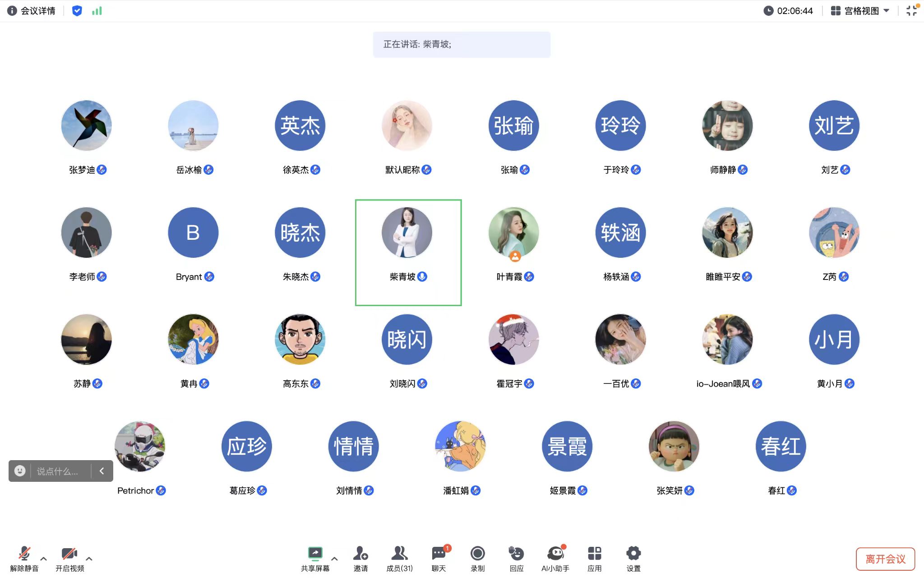Screen dimensions: 924x578
Task: Exit full screen via top-right arrows icon
Action: (x=912, y=10)
